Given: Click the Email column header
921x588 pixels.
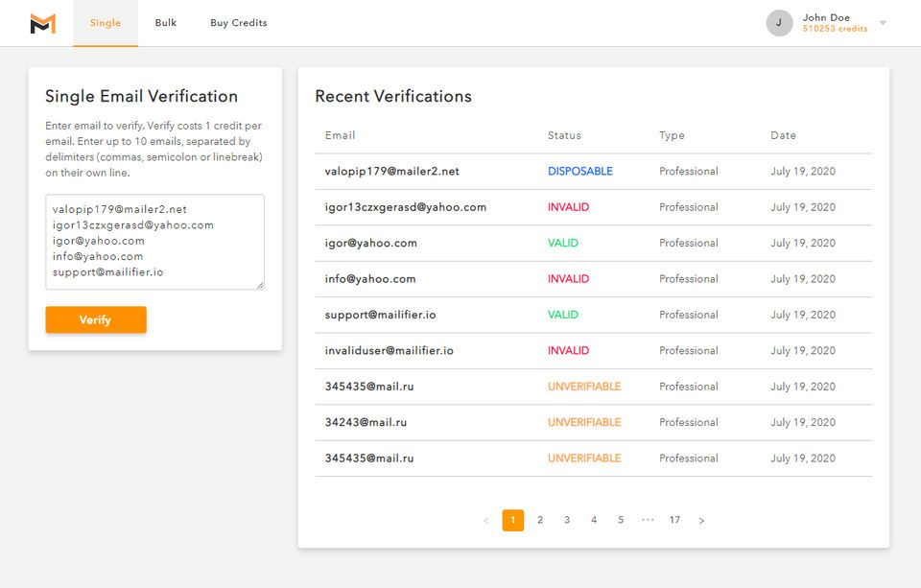Looking at the screenshot, I should pos(340,135).
